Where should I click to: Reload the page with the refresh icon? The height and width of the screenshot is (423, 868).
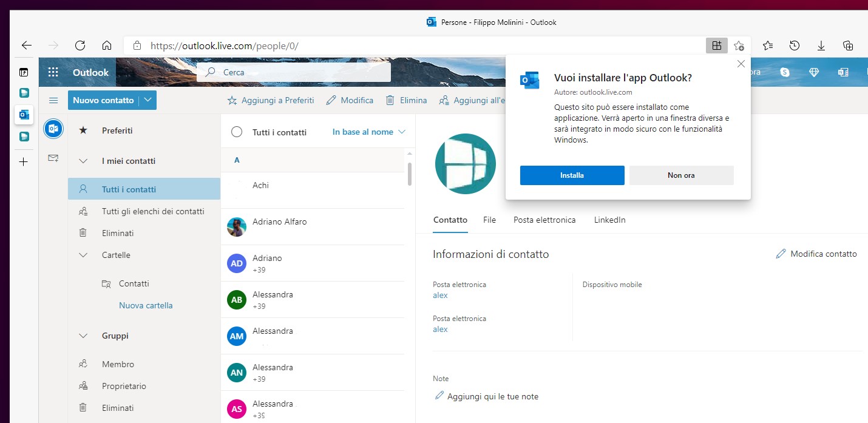80,46
